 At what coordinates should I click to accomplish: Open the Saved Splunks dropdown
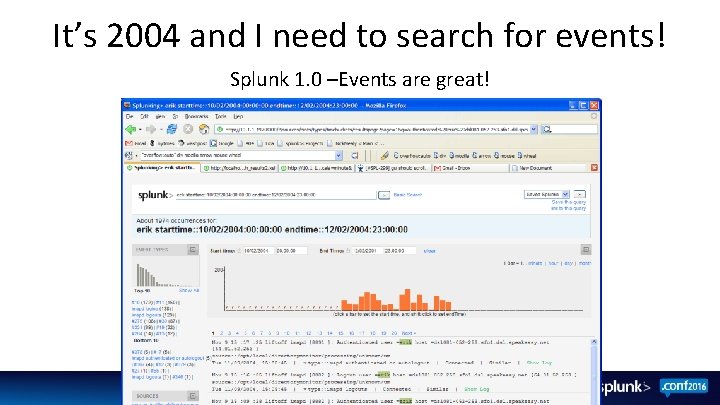point(547,194)
